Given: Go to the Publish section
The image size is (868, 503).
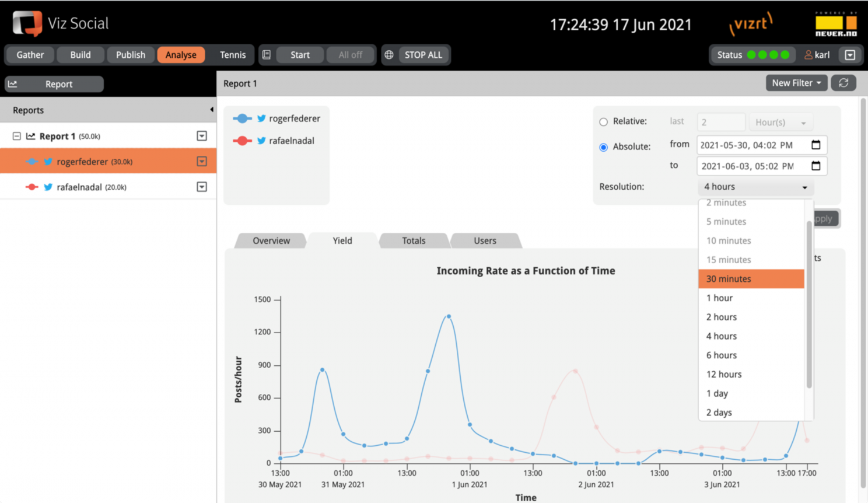Looking at the screenshot, I should tap(131, 55).
